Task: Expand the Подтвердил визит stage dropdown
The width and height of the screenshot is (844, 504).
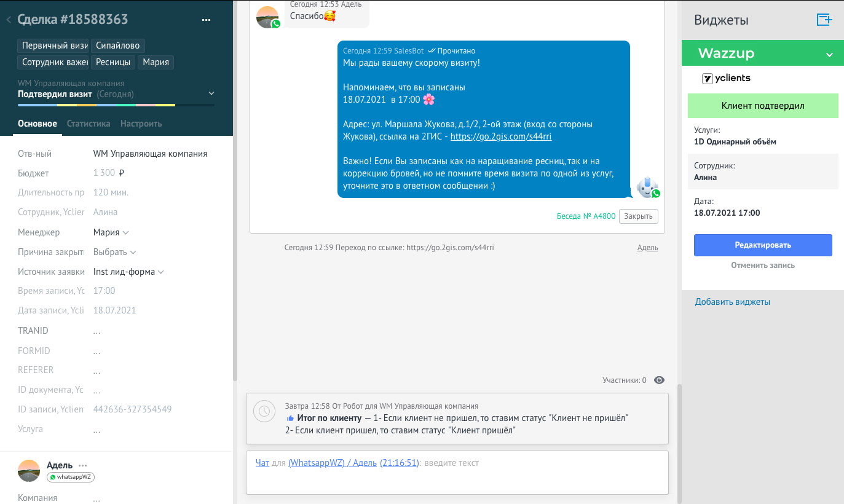Action: (x=211, y=94)
